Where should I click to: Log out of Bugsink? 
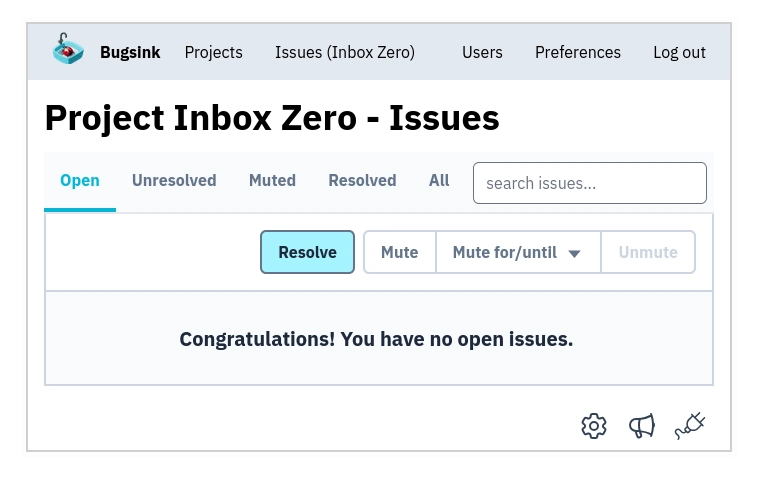click(x=679, y=52)
